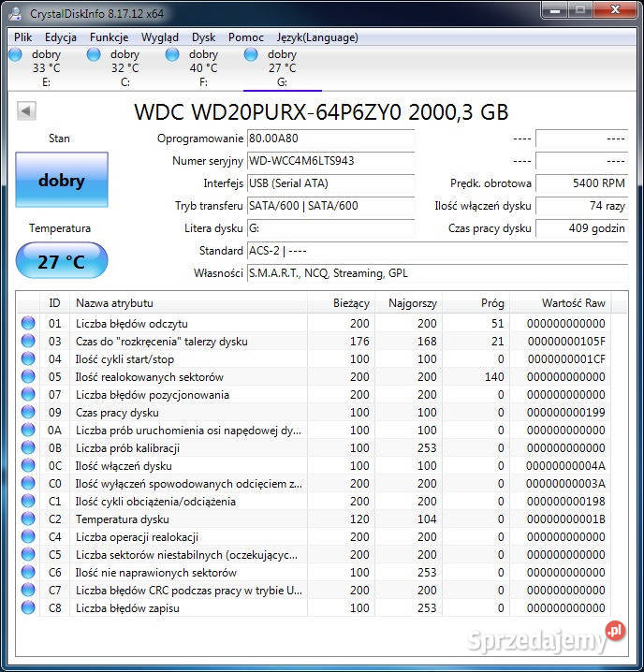Viewport: 644px width, 672px height.
Task: Click the Własności features field
Action: tap(437, 273)
